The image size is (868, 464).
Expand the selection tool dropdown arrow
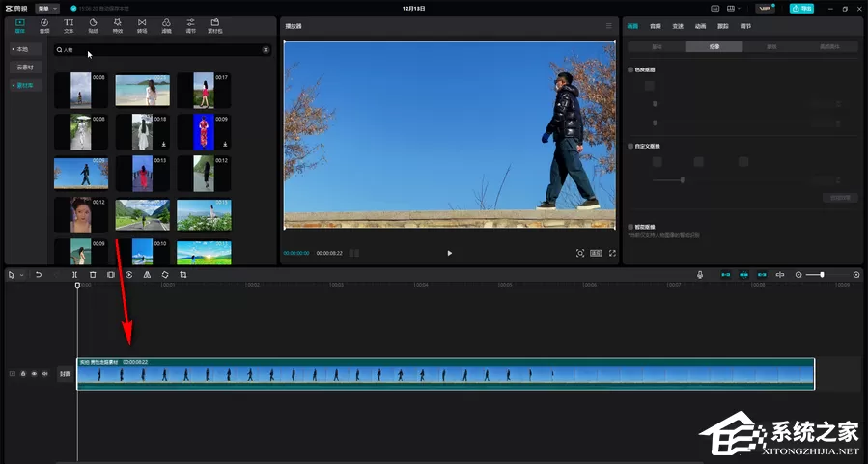21,276
